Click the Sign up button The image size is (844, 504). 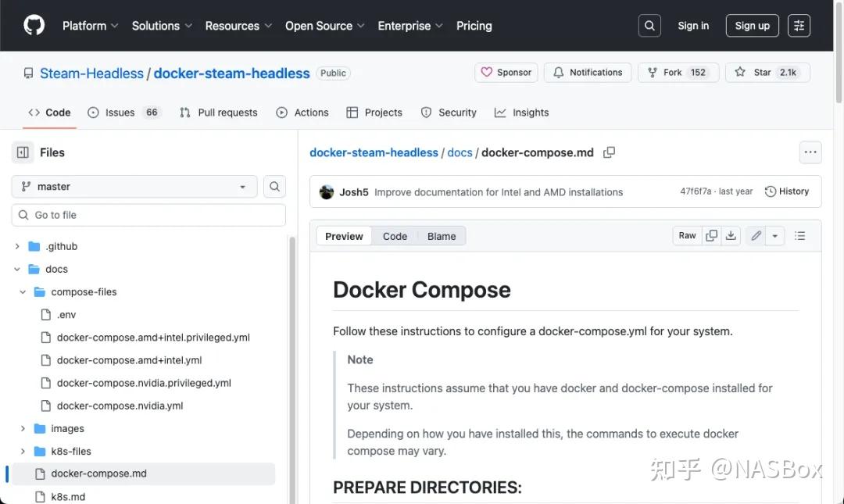tap(752, 25)
